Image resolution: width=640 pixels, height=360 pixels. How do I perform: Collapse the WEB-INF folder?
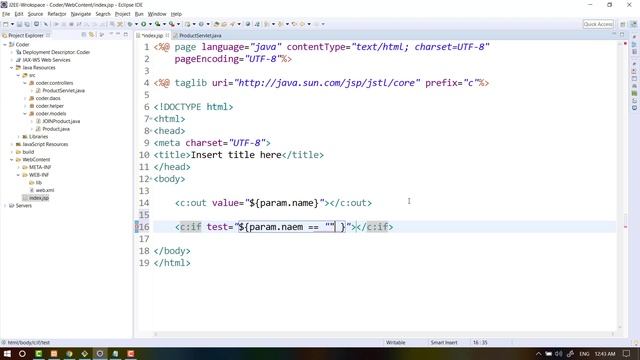(x=18, y=175)
